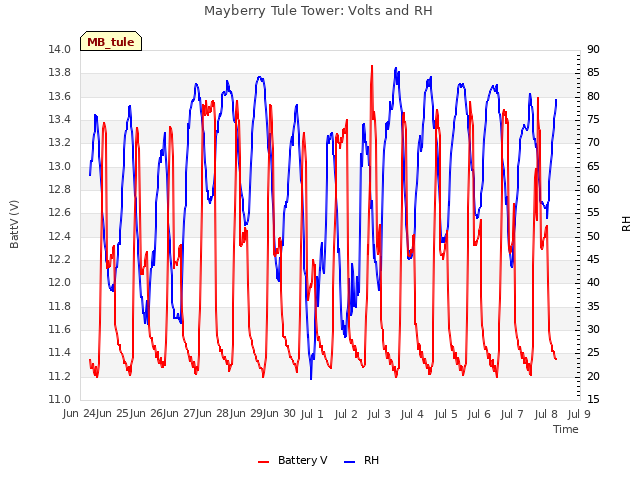Click the Jul 9 date label

579,414
